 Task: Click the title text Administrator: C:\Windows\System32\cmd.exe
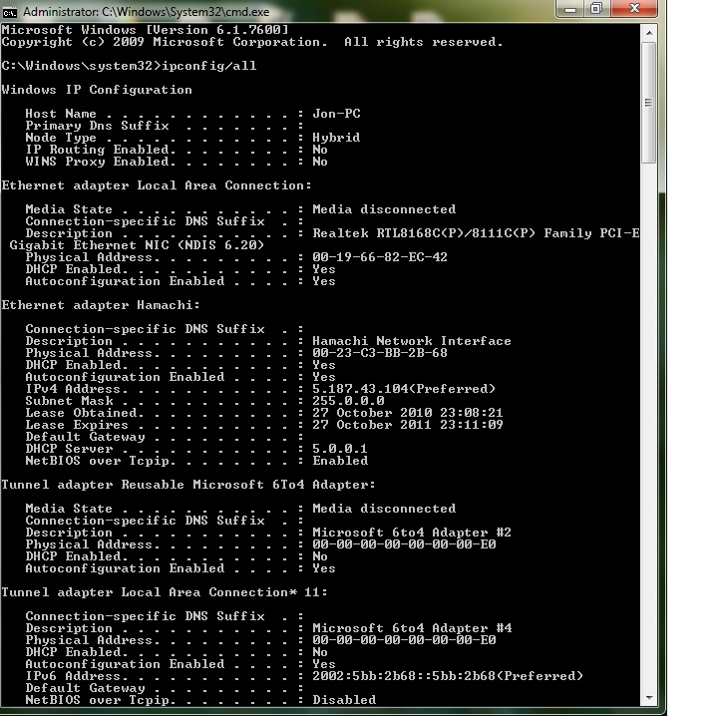click(x=147, y=12)
